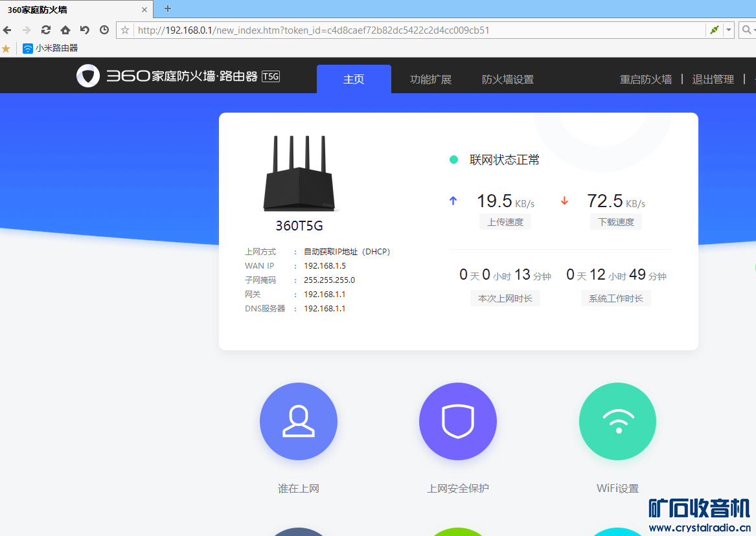
Task: Click the 本次上网时长 label
Action: coord(505,298)
